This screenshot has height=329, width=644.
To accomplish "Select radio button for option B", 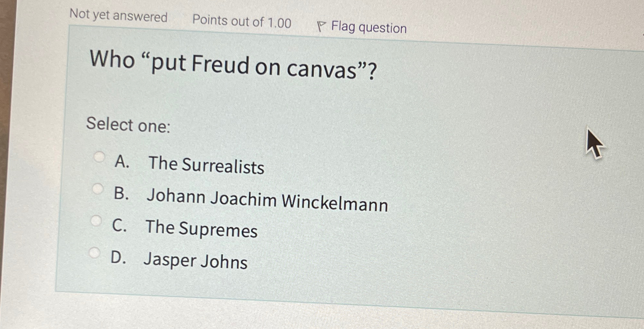I will click(x=98, y=189).
